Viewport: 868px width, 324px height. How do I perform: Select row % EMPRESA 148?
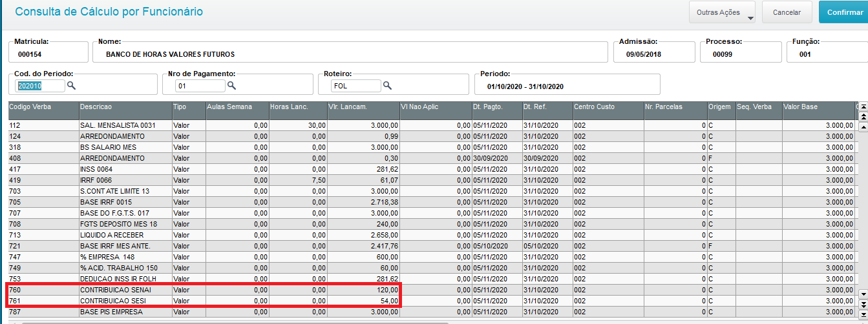(431, 257)
